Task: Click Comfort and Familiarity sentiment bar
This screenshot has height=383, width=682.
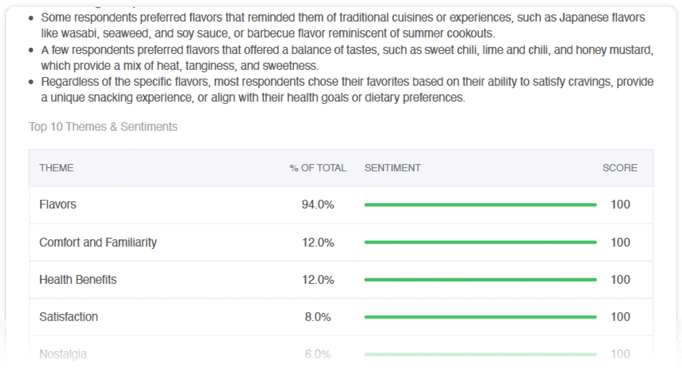Action: 480,242
